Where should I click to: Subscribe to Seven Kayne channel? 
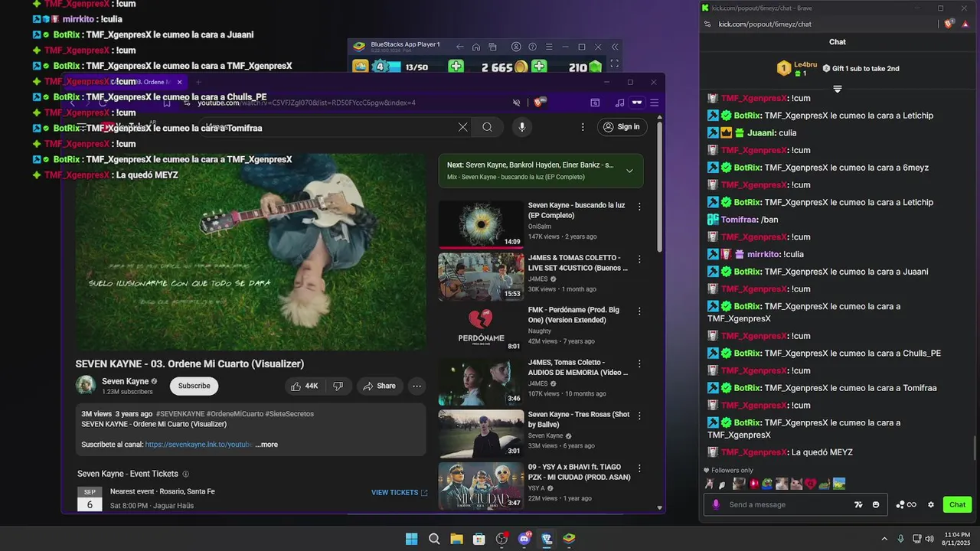pyautogui.click(x=194, y=386)
